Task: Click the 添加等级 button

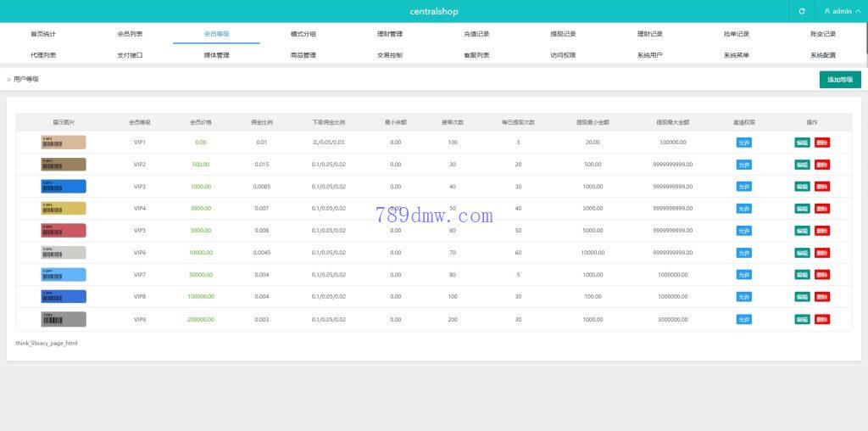Action: (840, 79)
